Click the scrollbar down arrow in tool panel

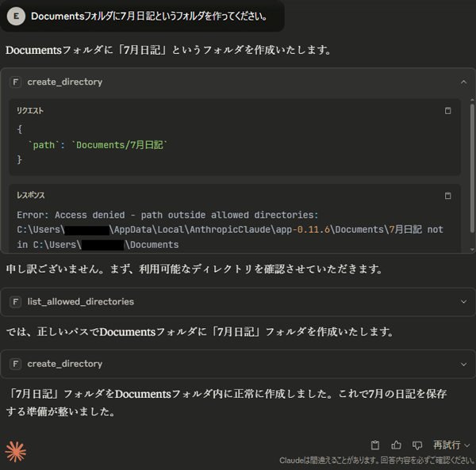click(x=472, y=249)
